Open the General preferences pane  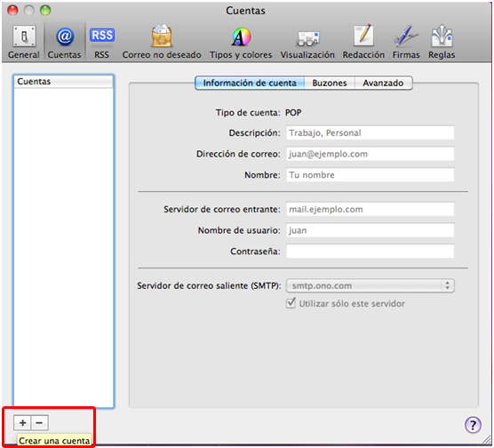pos(24,42)
